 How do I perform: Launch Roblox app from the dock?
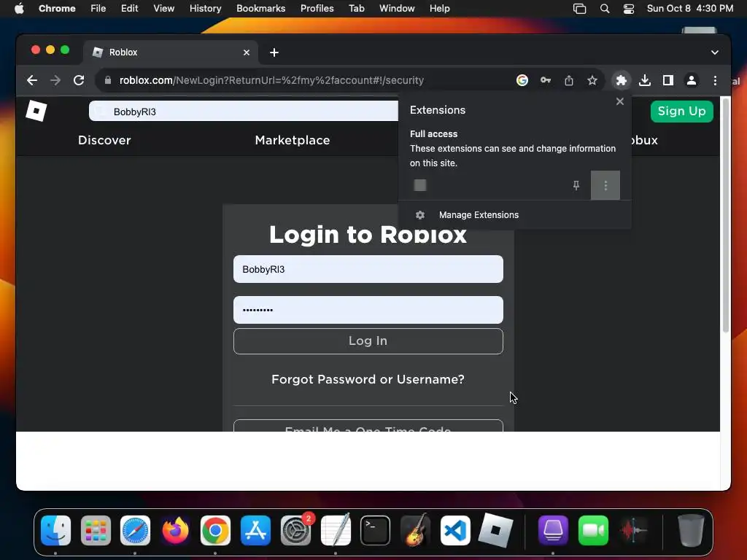[495, 531]
